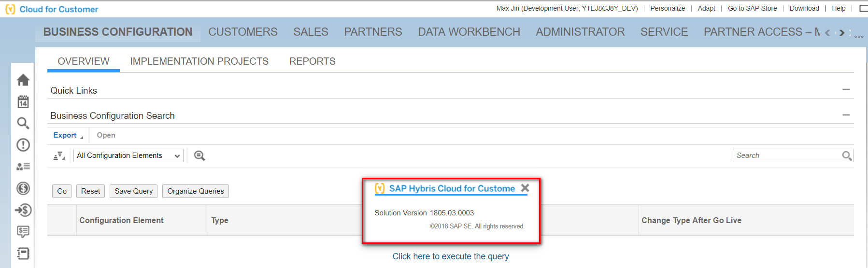868x268 pixels.
Task: Open the exclamation alerts sidebar icon
Action: [x=23, y=145]
